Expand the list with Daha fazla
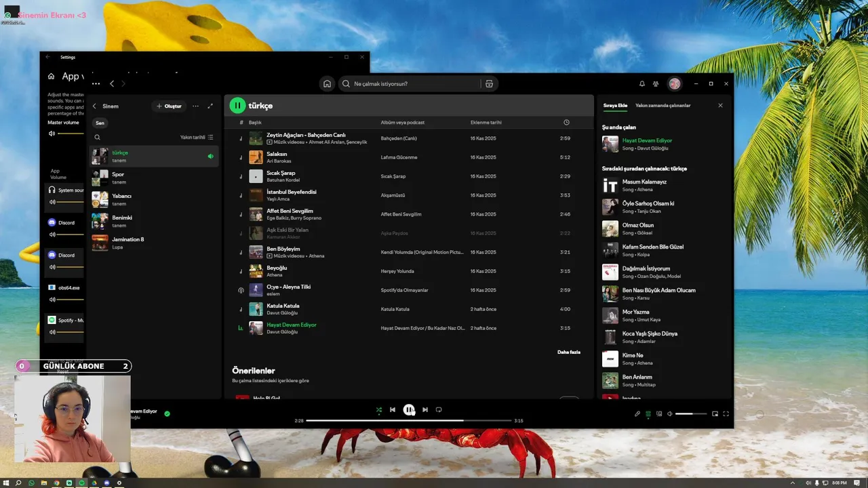The image size is (868, 488). 569,352
